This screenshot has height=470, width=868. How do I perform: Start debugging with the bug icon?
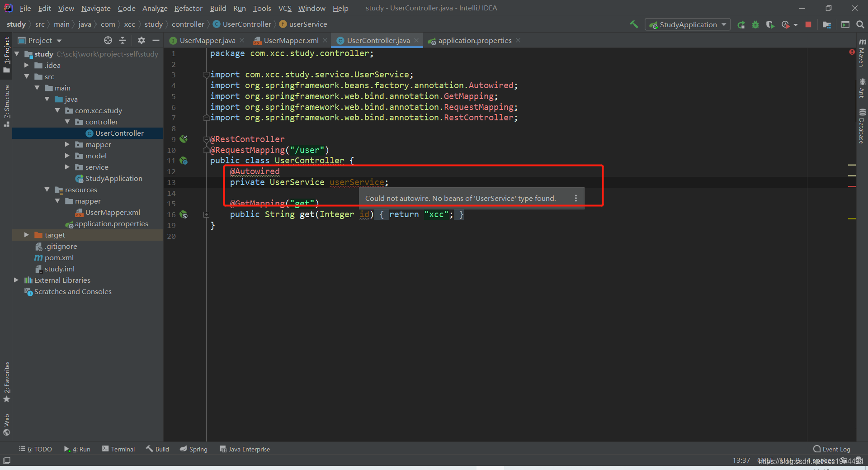[755, 25]
